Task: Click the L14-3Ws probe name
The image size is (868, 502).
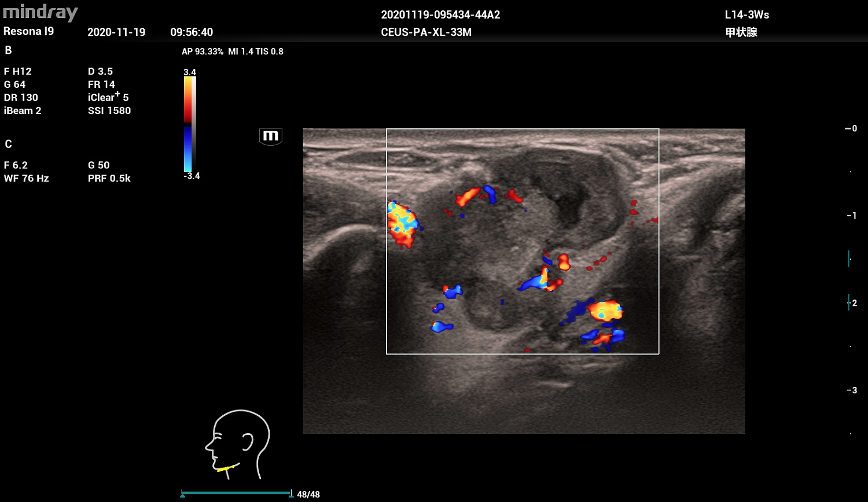Action: [x=746, y=15]
